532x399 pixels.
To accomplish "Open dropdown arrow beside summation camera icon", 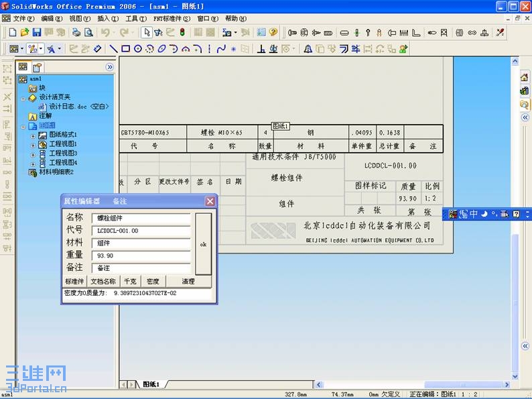I will [x=235, y=33].
